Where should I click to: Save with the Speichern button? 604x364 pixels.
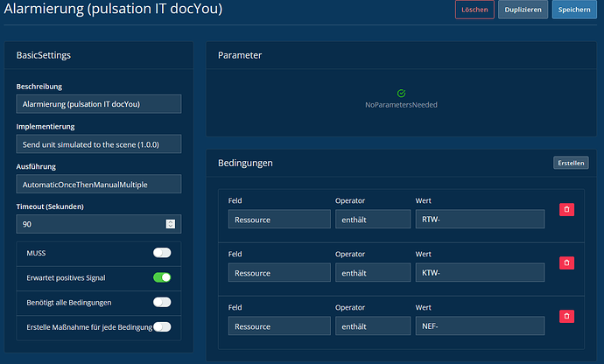coord(575,10)
